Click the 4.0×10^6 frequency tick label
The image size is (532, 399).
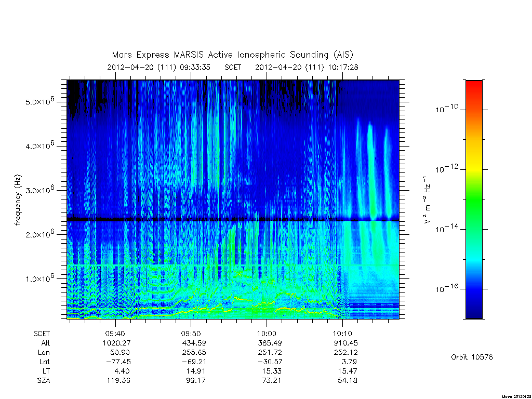coord(39,145)
